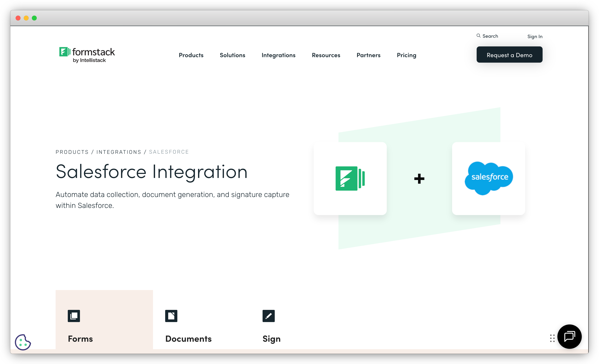Select the Forms stacked-layers icon

coord(74,316)
